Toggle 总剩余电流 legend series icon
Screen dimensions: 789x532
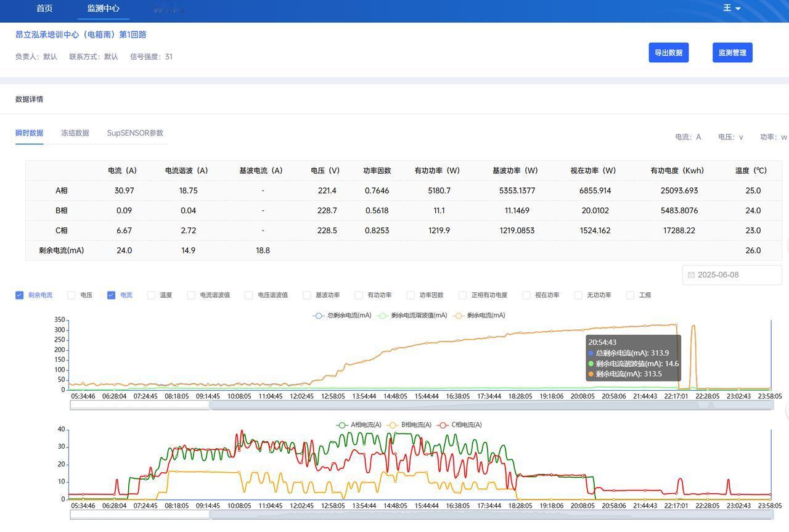pyautogui.click(x=319, y=316)
